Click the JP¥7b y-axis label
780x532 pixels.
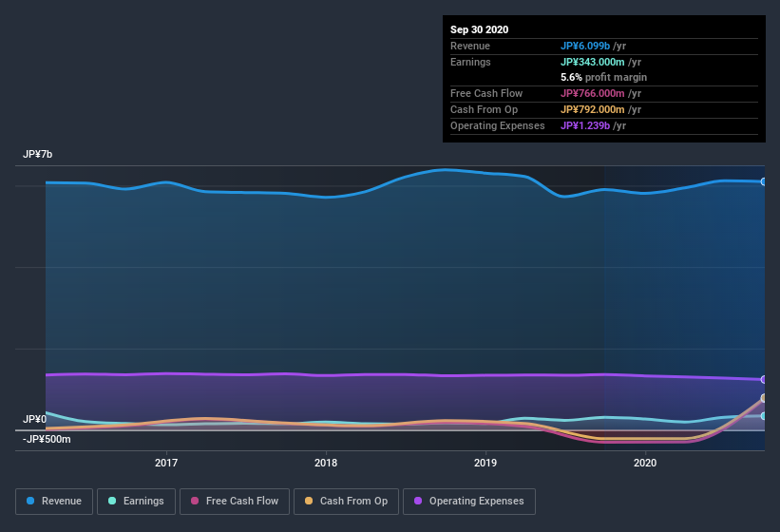(37, 154)
